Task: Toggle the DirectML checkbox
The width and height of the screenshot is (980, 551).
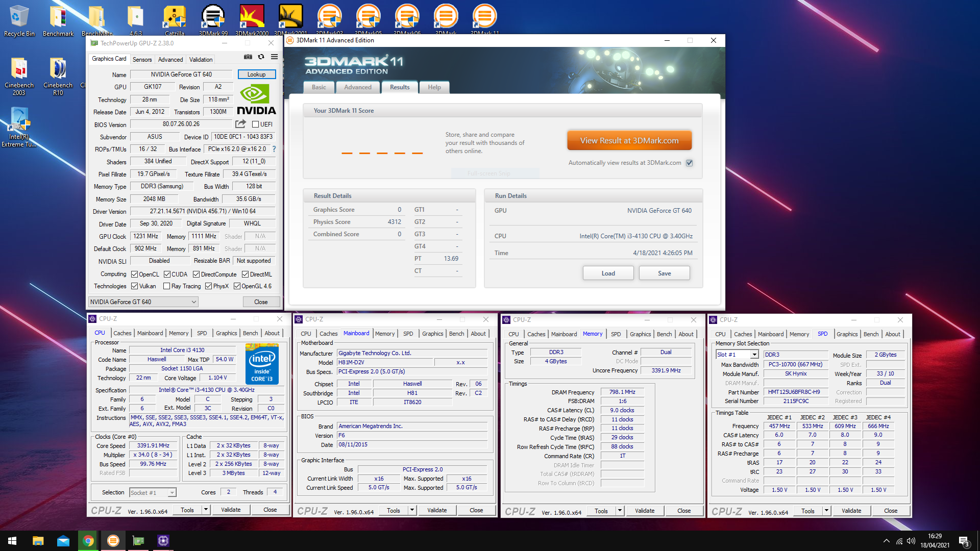Action: point(245,274)
